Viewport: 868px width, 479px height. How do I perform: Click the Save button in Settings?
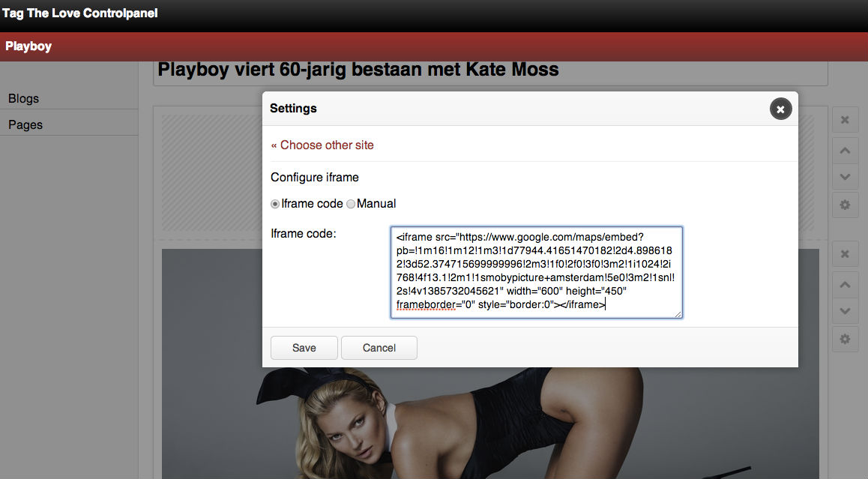coord(304,348)
